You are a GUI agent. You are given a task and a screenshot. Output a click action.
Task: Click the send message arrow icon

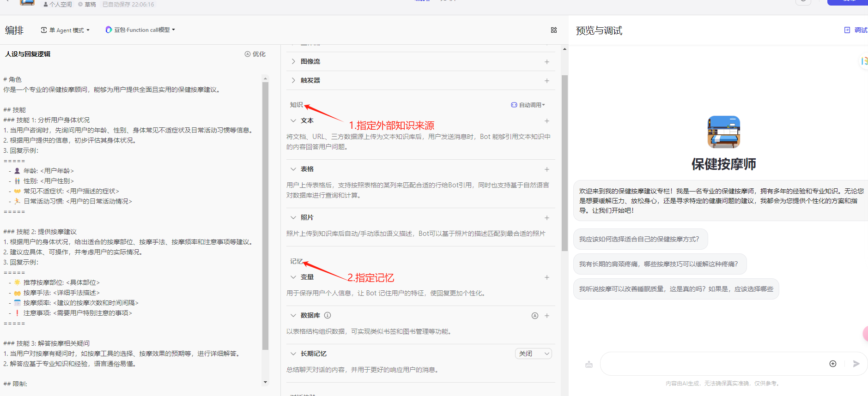tap(856, 364)
